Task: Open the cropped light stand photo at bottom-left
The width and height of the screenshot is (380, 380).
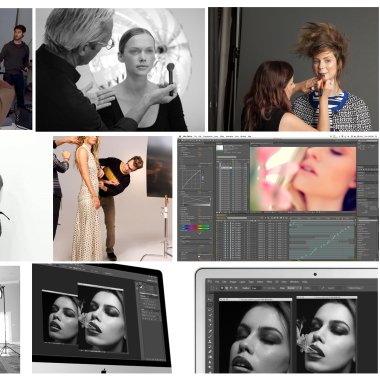Action: click(x=10, y=319)
